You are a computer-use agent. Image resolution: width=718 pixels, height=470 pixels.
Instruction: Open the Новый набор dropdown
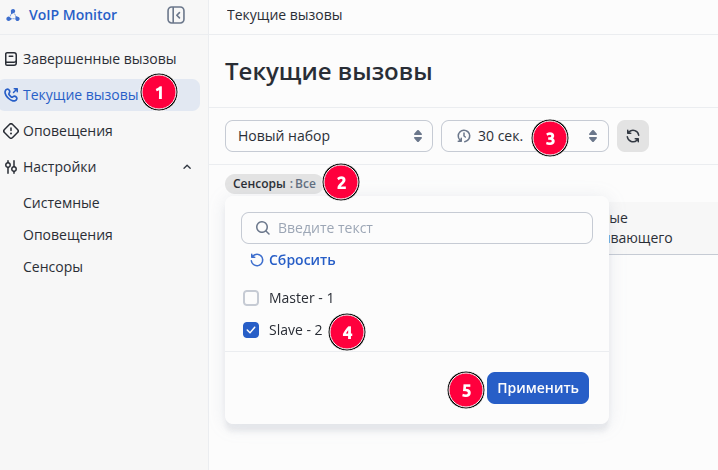click(328, 136)
